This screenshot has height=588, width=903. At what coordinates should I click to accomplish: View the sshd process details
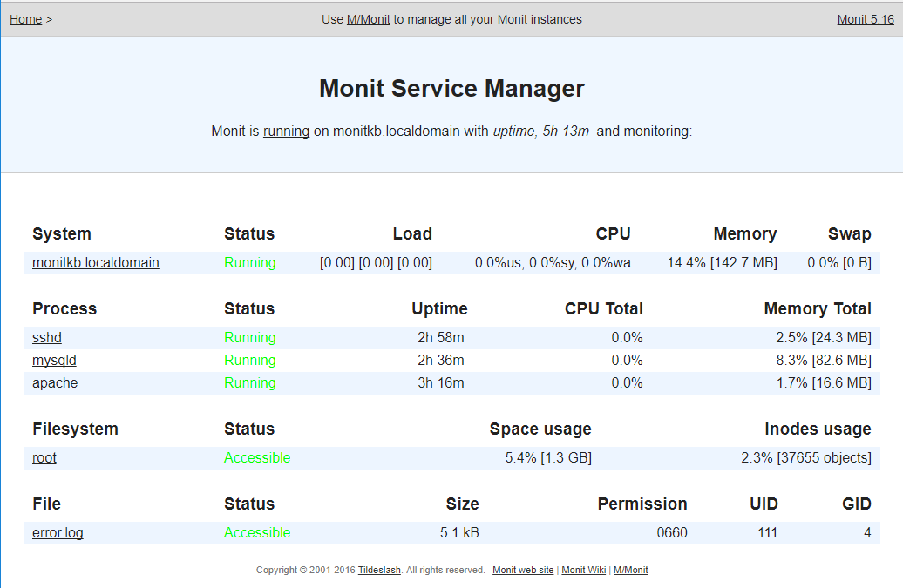[46, 337]
